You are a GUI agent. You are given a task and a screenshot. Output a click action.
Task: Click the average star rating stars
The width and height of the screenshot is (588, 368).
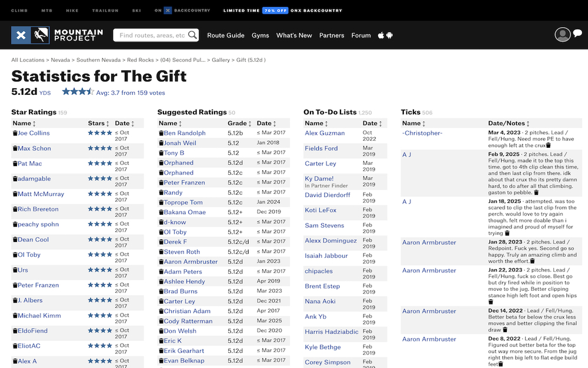click(x=78, y=92)
